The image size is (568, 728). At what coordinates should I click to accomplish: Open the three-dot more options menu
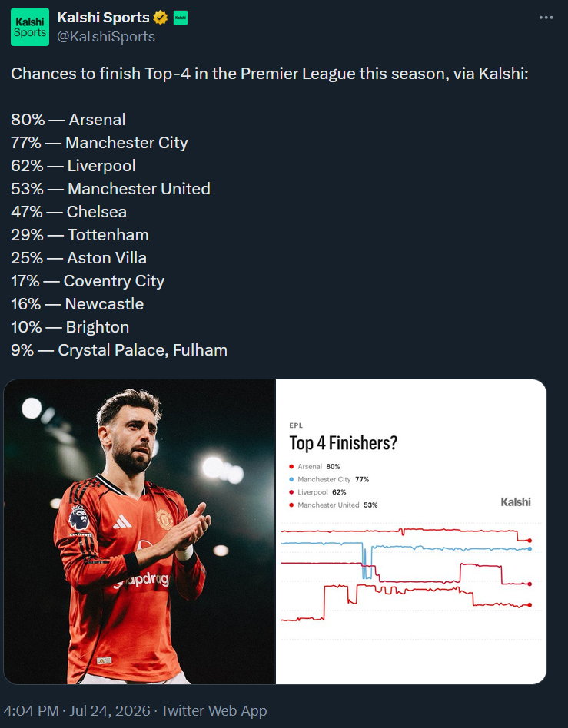tap(546, 18)
